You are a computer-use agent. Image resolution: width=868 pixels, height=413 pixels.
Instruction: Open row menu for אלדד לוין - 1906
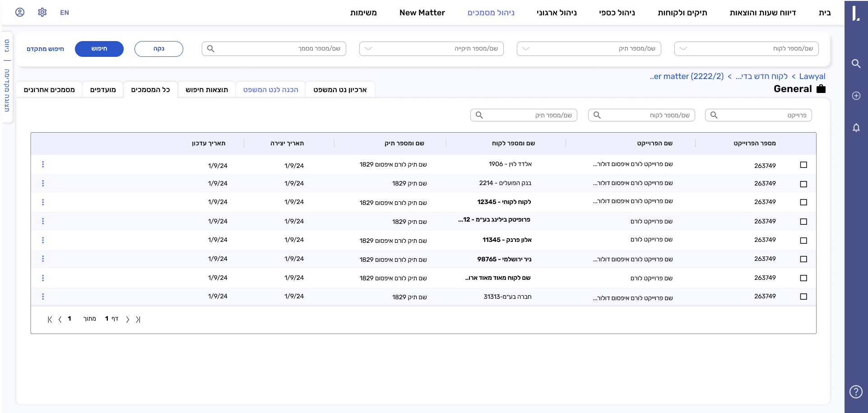point(43,164)
